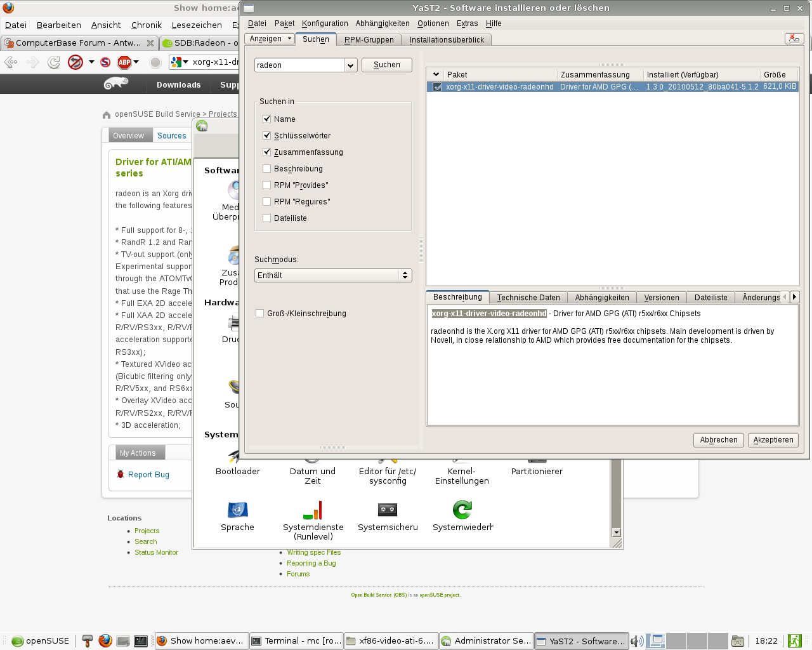Switch to the Installationsüberblick tab

(x=447, y=39)
